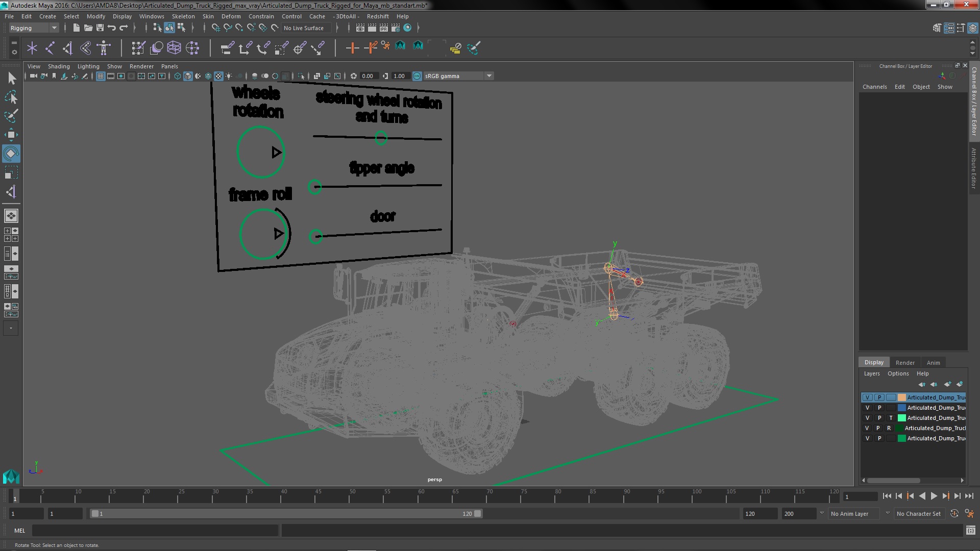
Task: Toggle auto keyframe button
Action: click(x=954, y=514)
